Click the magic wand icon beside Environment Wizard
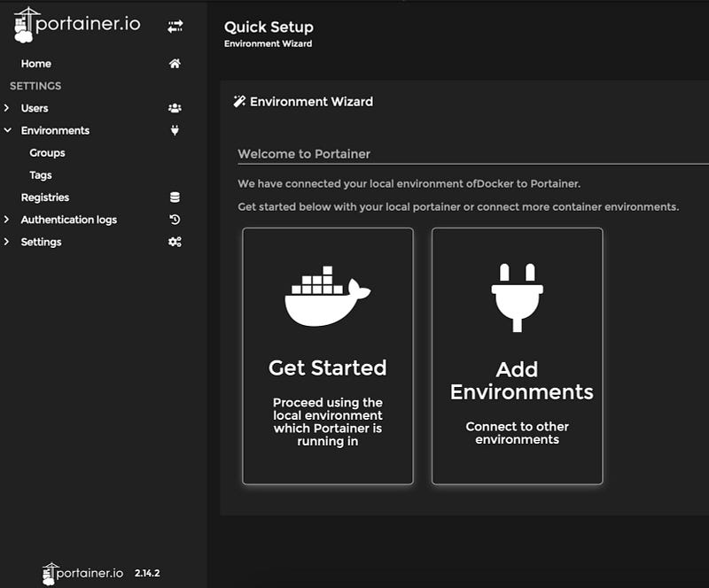The height and width of the screenshot is (588, 709). 239,101
